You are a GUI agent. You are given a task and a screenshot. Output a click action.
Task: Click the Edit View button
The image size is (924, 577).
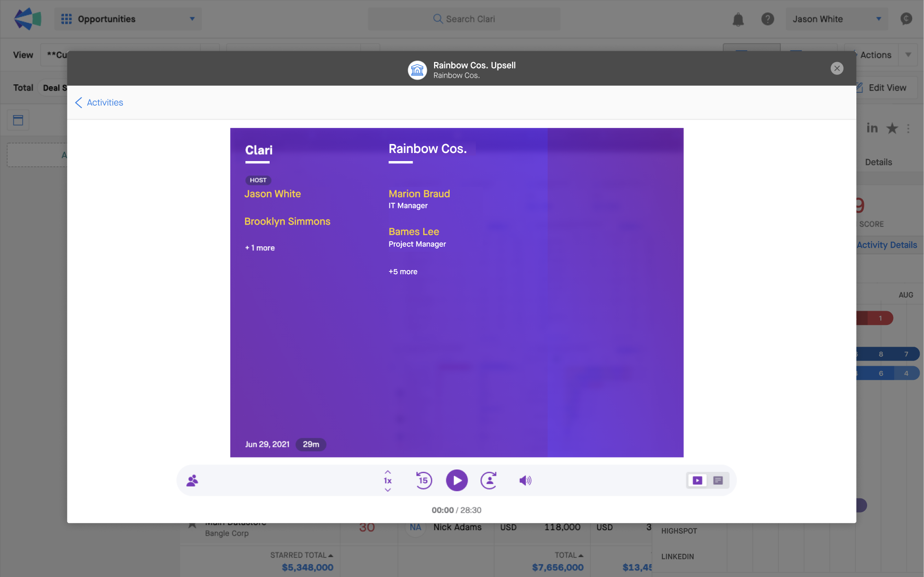click(887, 88)
